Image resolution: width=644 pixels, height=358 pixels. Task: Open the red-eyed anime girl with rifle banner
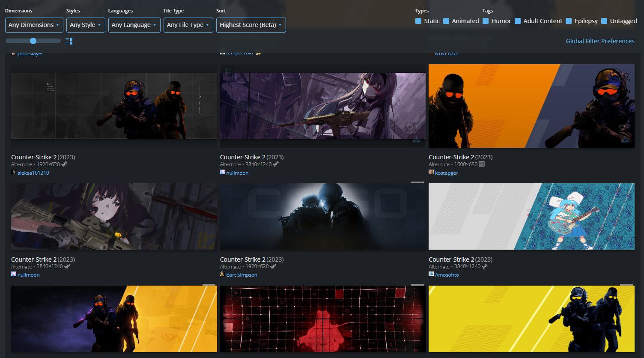point(323,106)
